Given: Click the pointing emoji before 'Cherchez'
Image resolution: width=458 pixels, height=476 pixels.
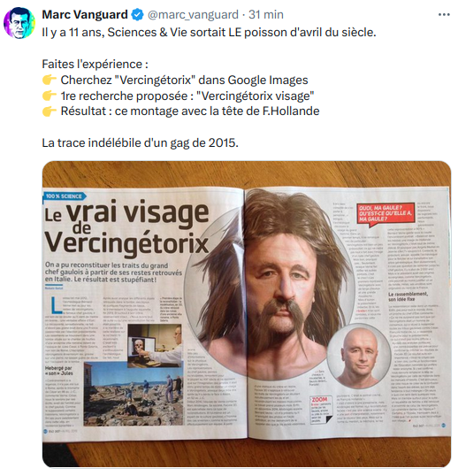Looking at the screenshot, I should tap(50, 81).
